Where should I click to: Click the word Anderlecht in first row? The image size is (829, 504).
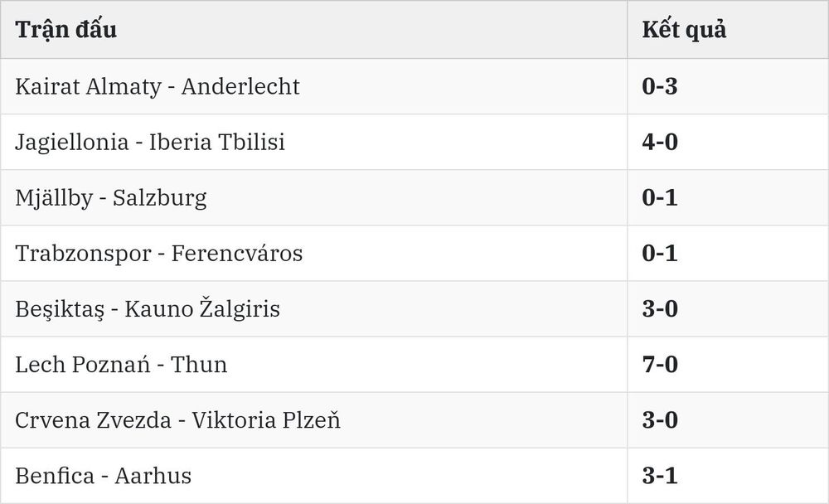(x=240, y=87)
